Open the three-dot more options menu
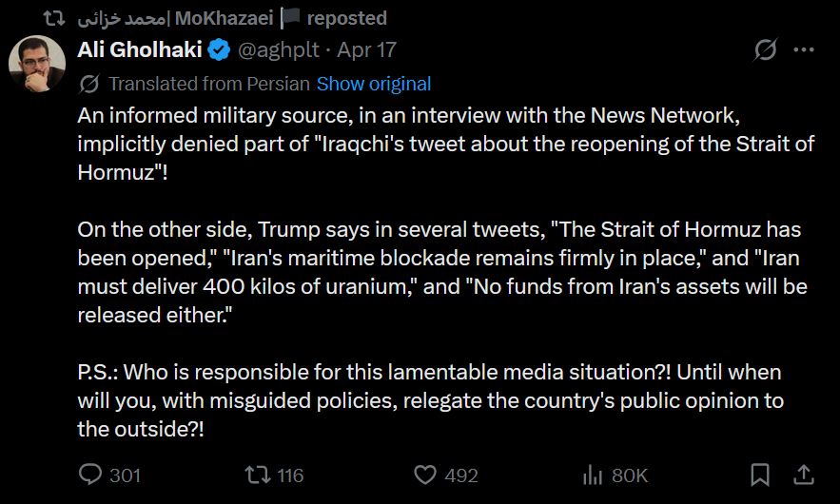 tap(804, 49)
